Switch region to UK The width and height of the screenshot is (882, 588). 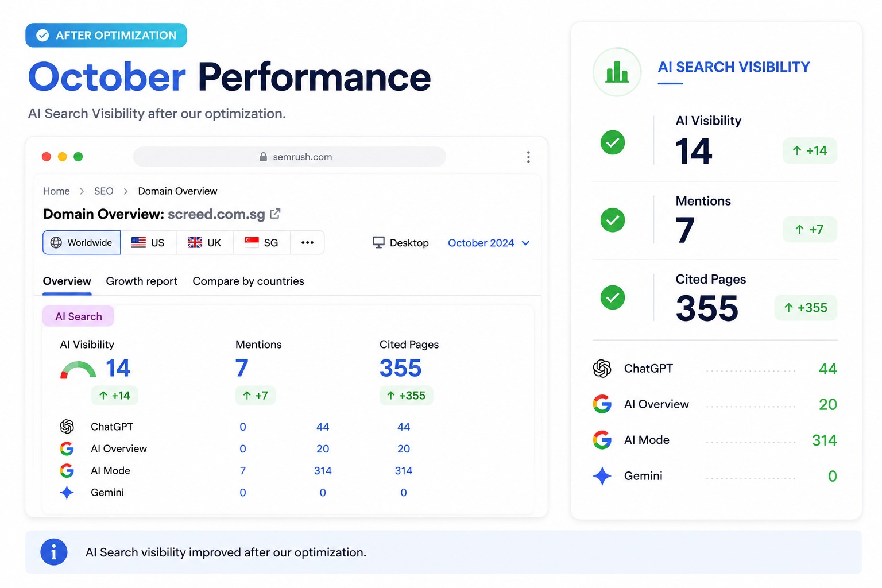pos(205,242)
